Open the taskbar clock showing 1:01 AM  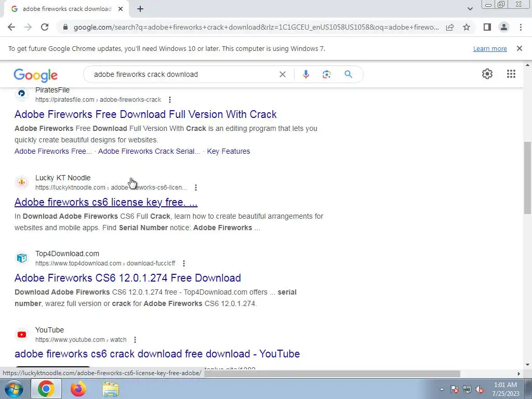pos(506,389)
